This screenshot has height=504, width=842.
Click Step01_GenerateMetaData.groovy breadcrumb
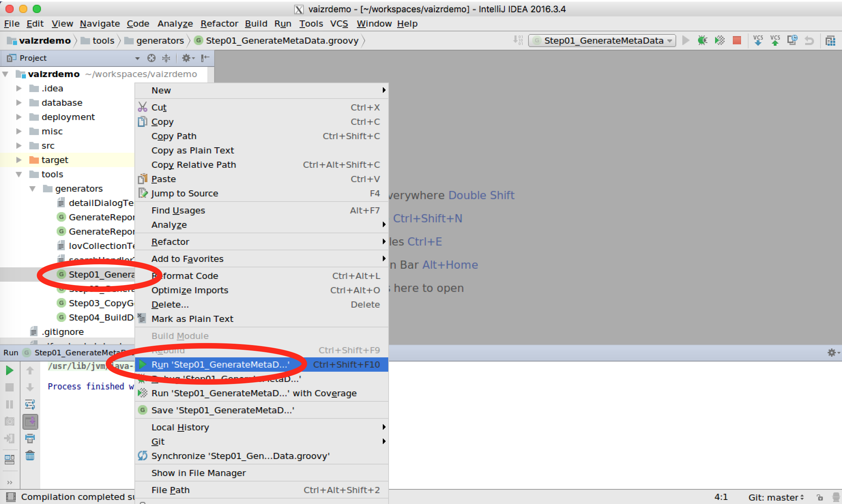coord(277,41)
